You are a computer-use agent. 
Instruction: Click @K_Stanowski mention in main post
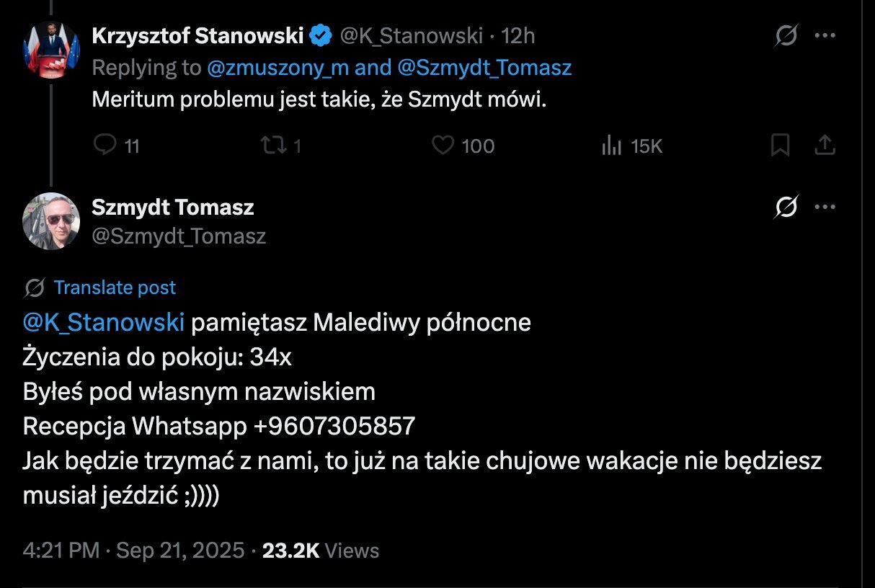(104, 323)
